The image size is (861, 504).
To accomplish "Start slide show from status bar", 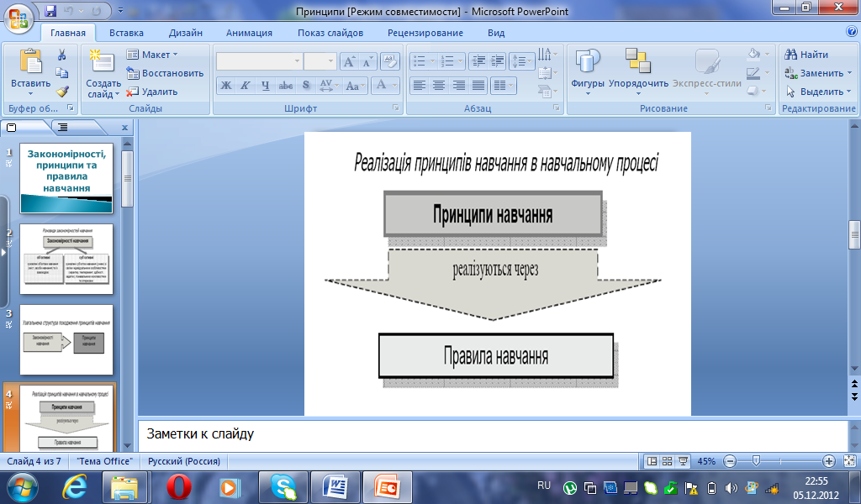I will pos(683,461).
